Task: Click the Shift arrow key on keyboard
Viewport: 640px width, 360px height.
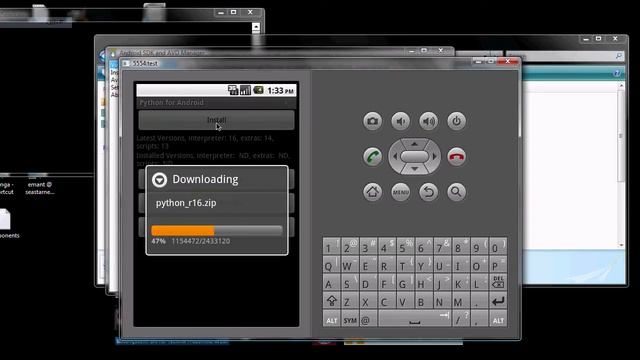Action: pyautogui.click(x=331, y=301)
